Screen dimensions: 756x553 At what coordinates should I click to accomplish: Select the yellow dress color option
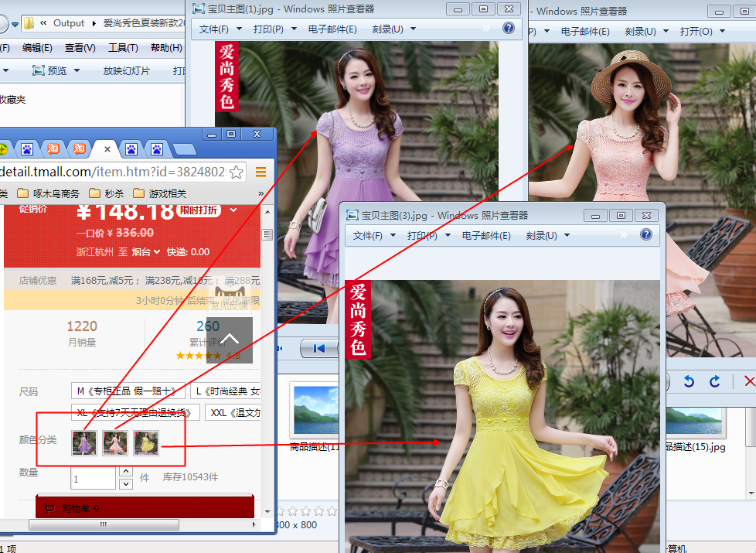[x=146, y=443]
